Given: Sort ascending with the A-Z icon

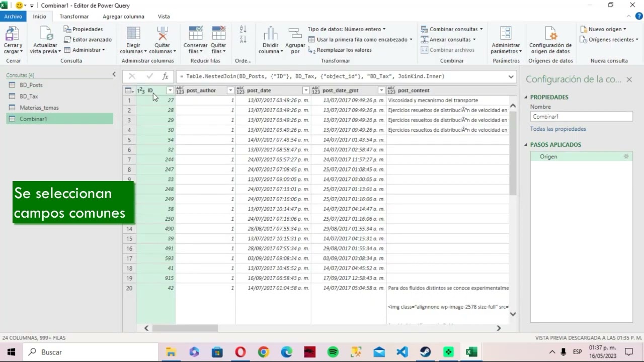Looking at the screenshot, I should (243, 30).
